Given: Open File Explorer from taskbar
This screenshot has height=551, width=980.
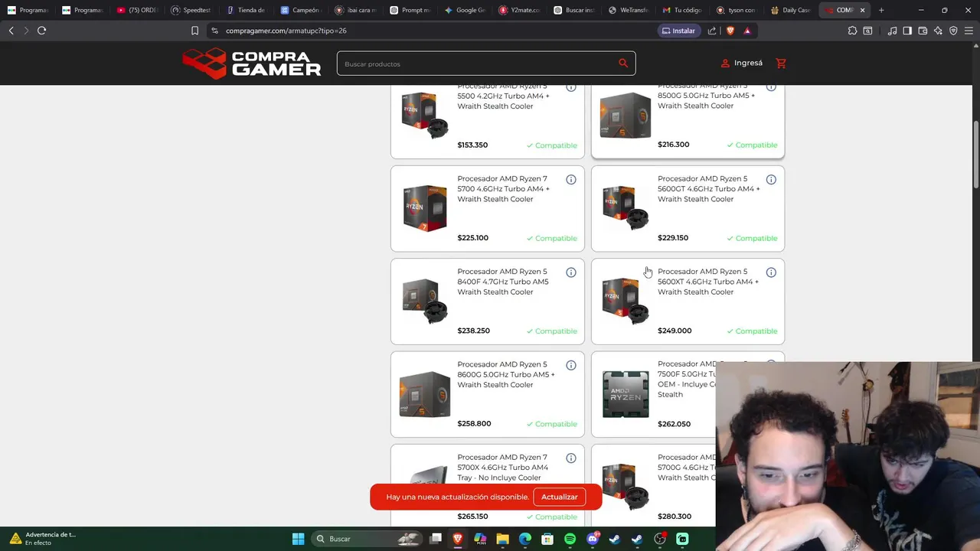Looking at the screenshot, I should (x=502, y=539).
